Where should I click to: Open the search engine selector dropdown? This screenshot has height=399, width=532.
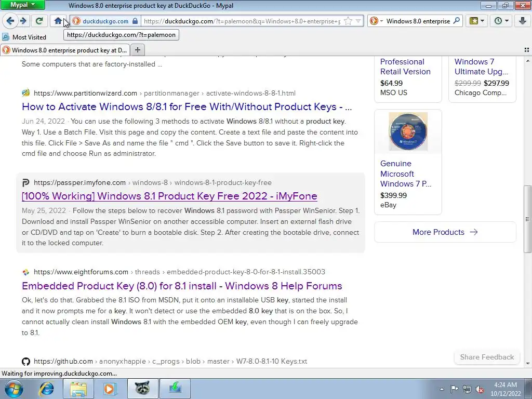pyautogui.click(x=376, y=21)
